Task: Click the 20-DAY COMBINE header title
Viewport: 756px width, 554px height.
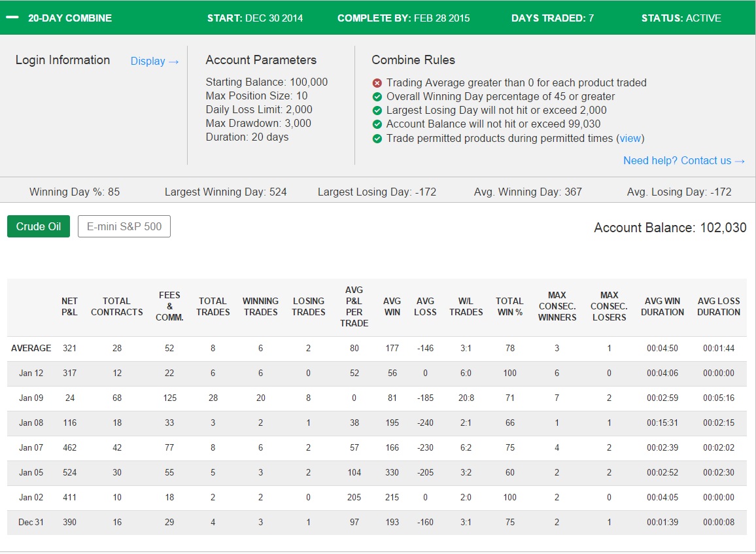Action: coord(70,18)
